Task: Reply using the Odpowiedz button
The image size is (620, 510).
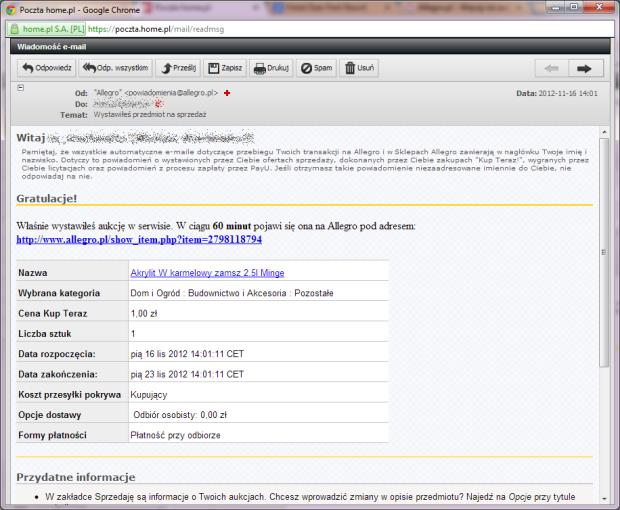Action: coord(47,68)
